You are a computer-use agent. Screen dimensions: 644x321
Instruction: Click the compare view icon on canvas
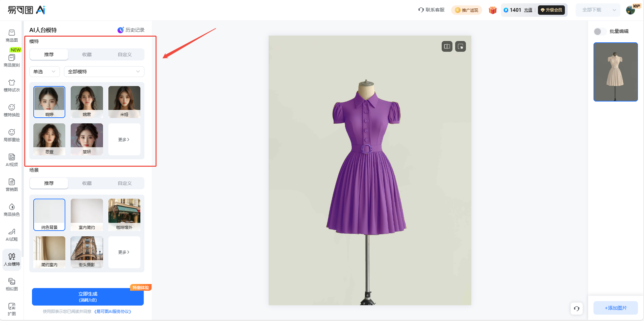447,46
